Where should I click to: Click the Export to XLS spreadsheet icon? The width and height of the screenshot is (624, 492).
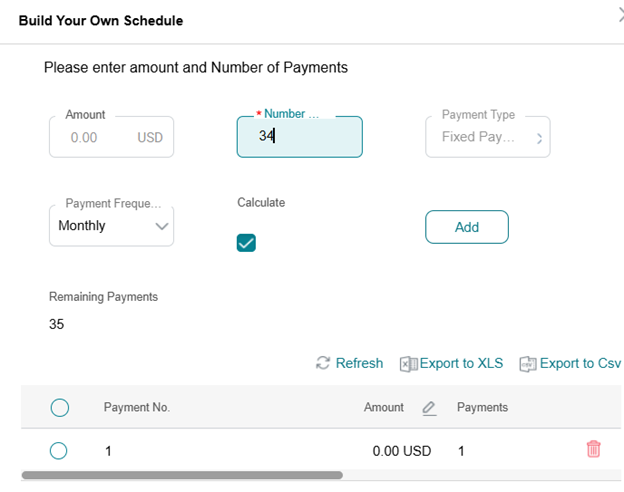(x=408, y=364)
